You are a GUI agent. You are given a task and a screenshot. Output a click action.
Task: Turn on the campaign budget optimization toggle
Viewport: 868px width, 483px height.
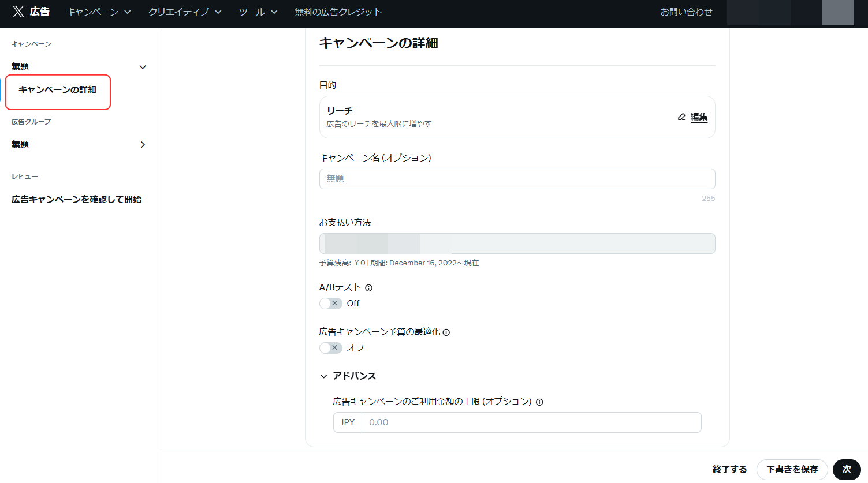pos(330,347)
